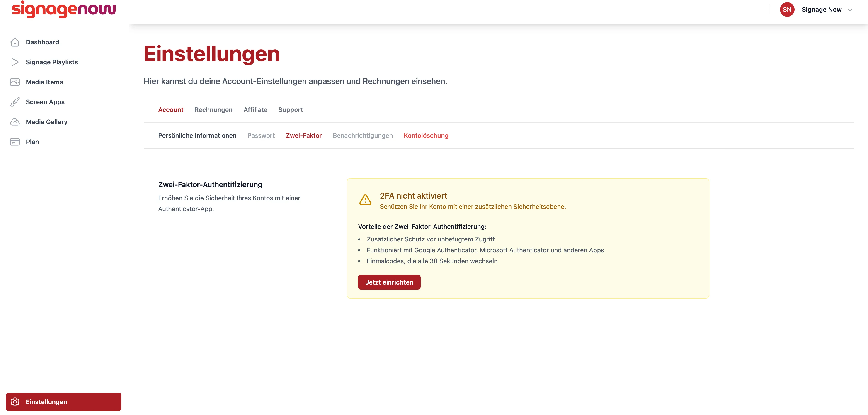Switch to the Rechnungen tab

click(213, 109)
